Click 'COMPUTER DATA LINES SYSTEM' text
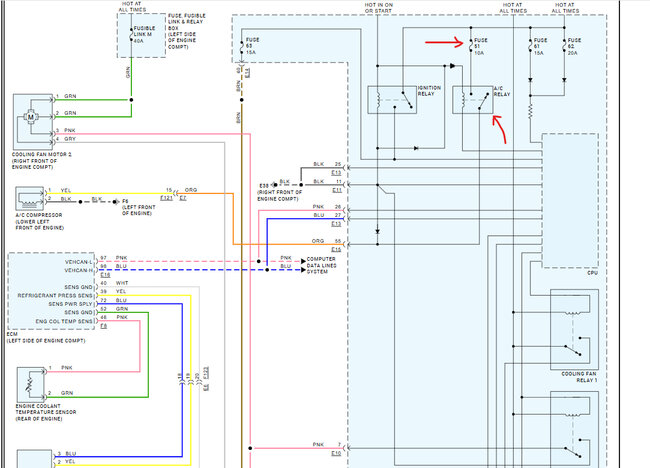This screenshot has height=468, width=650. (x=321, y=265)
